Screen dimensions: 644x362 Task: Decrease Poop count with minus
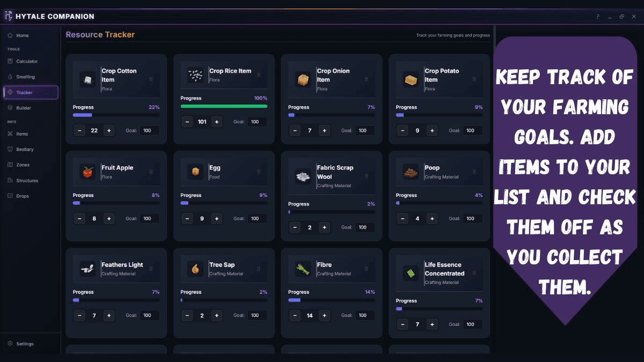402,218
